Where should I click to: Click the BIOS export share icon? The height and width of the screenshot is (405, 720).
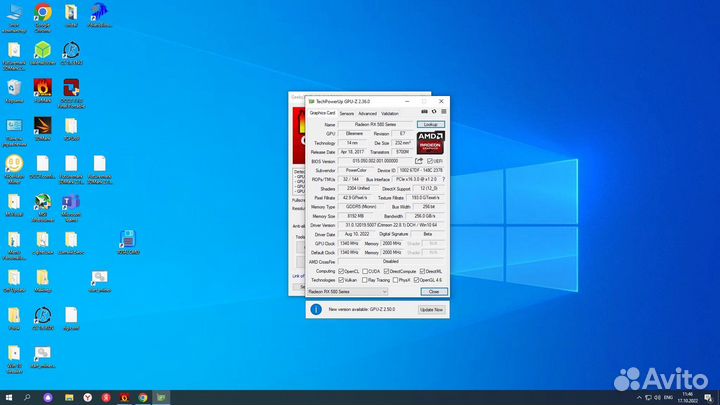pos(419,161)
